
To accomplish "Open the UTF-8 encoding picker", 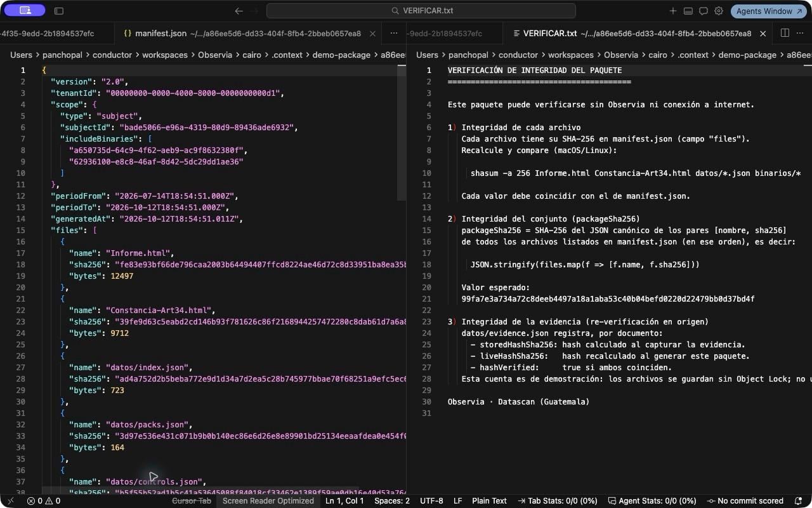I will (431, 501).
